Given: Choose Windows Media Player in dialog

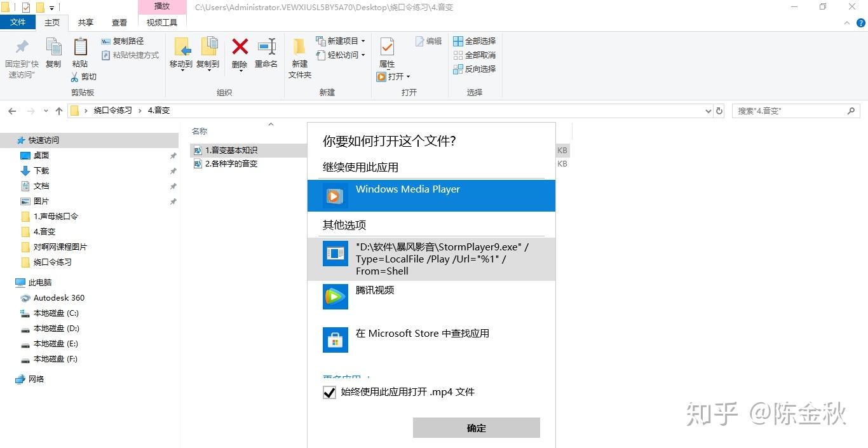Looking at the screenshot, I should click(x=431, y=196).
